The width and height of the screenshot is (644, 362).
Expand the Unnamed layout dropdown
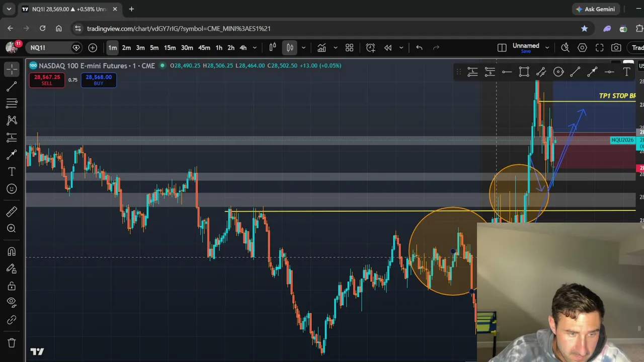547,48
